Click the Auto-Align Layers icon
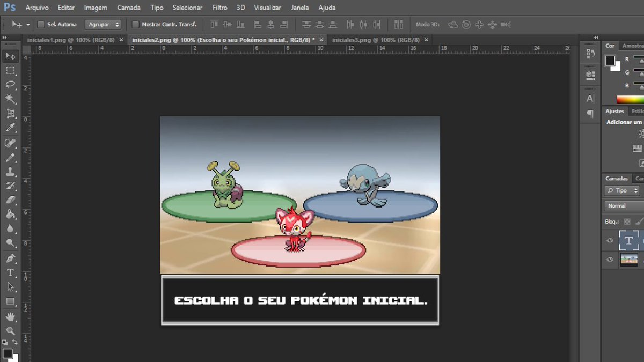This screenshot has width=644, height=362. pyautogui.click(x=398, y=24)
